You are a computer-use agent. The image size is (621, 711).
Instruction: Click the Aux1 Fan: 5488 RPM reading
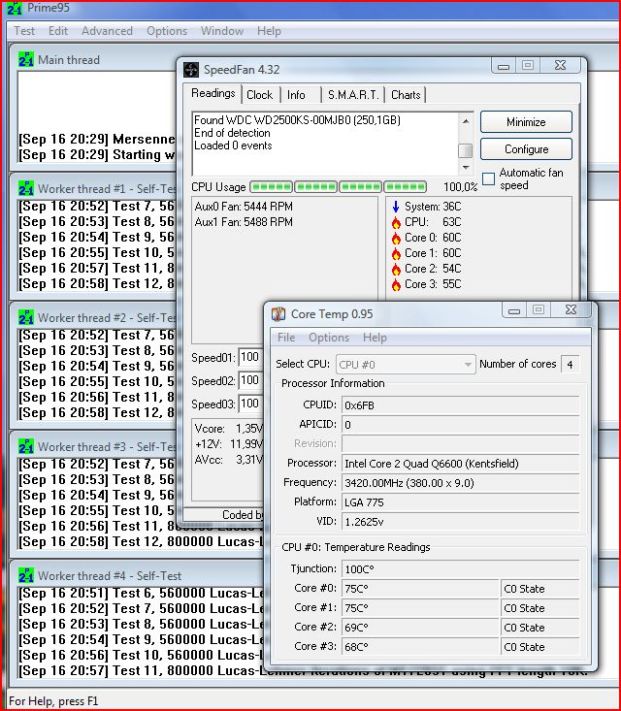[243, 222]
